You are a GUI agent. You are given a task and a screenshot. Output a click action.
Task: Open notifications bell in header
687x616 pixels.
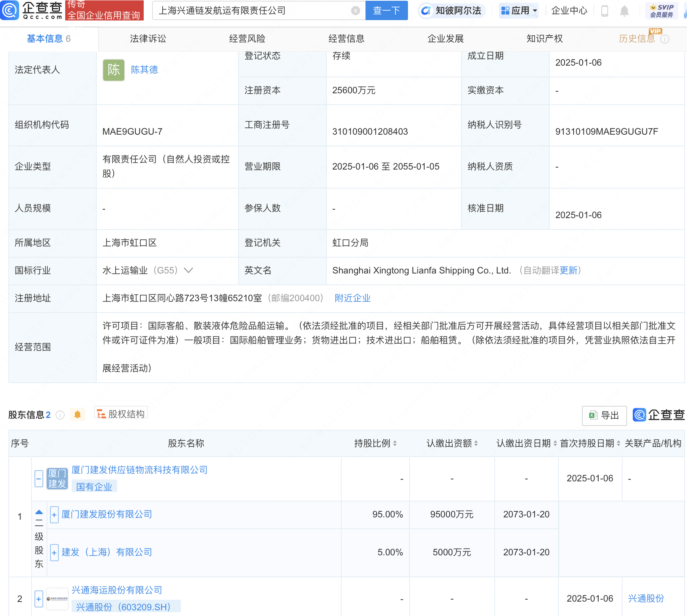(x=624, y=11)
